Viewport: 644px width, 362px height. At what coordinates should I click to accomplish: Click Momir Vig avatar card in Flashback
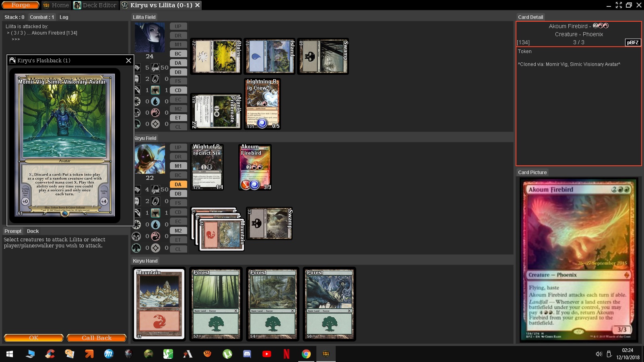(65, 146)
